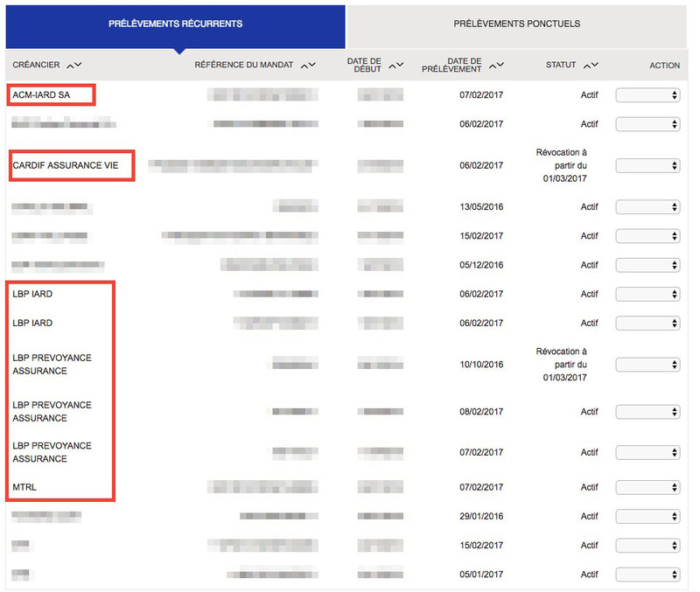Sort by Créancier column arrows
700x592 pixels.
tap(74, 65)
